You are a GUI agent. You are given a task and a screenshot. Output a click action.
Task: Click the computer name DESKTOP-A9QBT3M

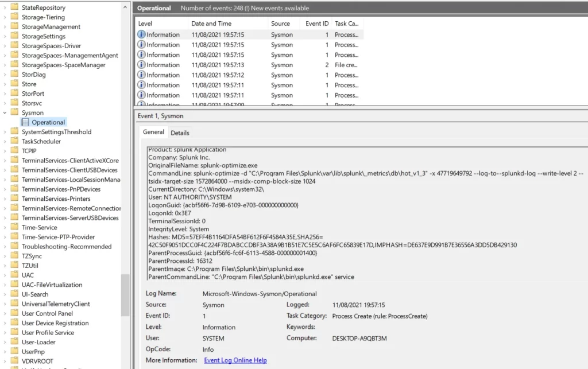point(359,338)
